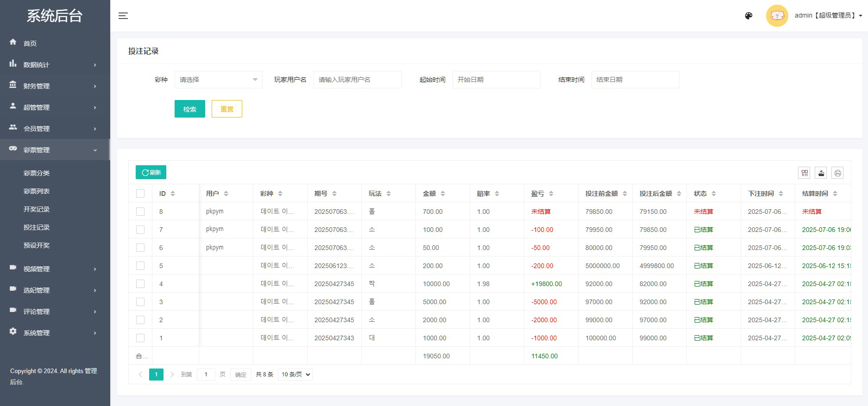Click the 检索 search button

pos(190,109)
